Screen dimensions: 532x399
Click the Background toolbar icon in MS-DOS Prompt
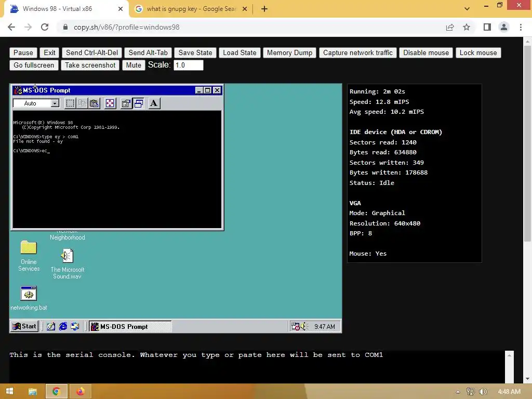[138, 103]
